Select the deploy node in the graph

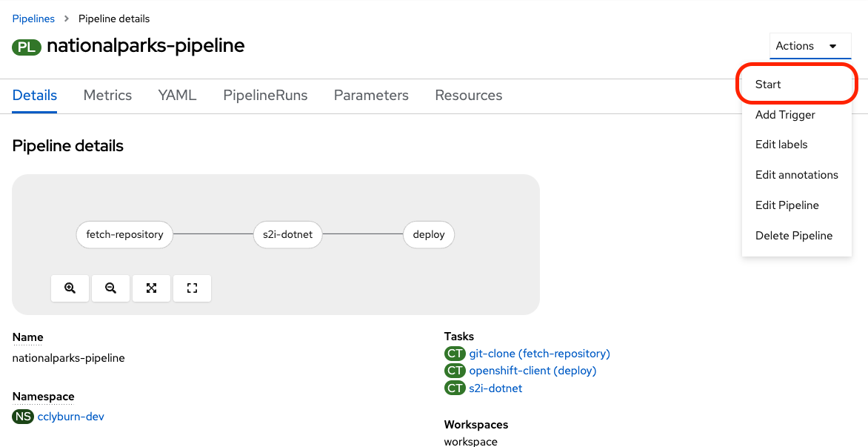(x=429, y=234)
